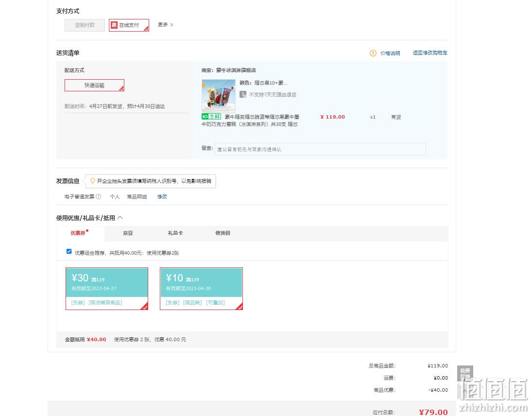Open the 礼品卡 tab
Image resolution: width=532 pixels, height=416 pixels.
pos(175,233)
